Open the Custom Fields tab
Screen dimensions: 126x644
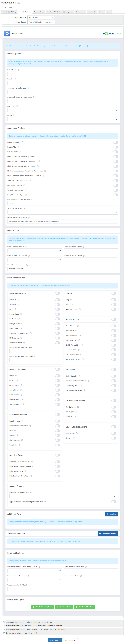click(39, 12)
